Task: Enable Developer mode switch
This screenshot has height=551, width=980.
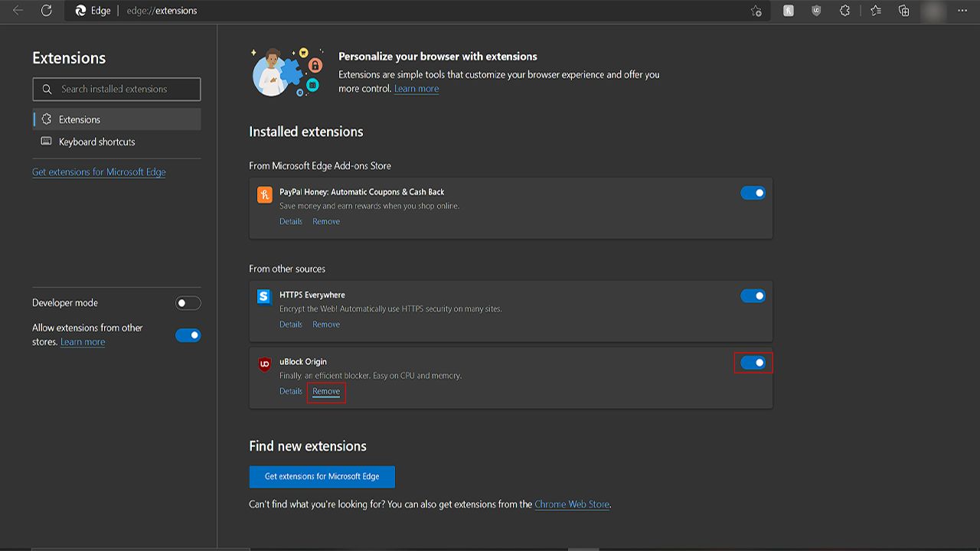Action: tap(188, 303)
